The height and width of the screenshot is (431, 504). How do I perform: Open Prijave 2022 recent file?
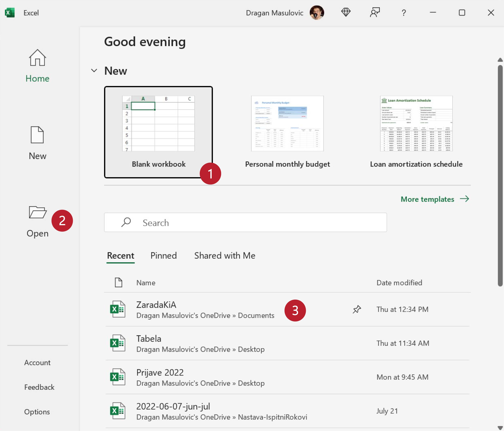point(160,373)
